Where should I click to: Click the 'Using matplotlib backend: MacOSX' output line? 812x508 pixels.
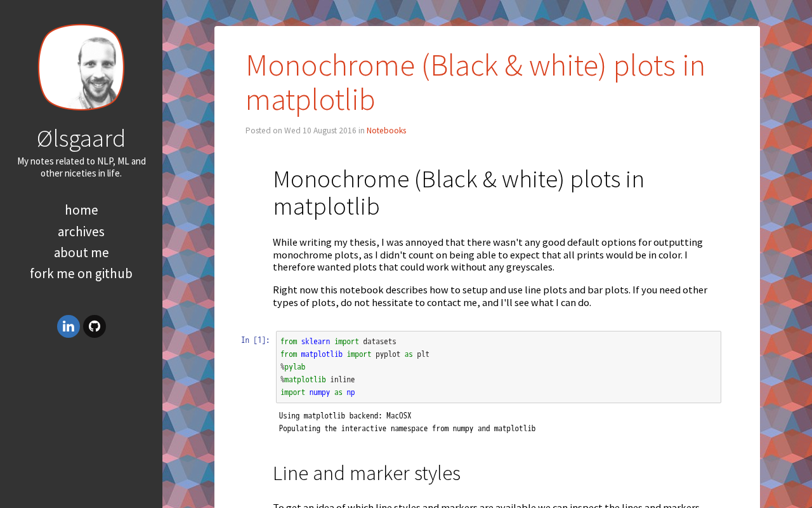point(345,416)
